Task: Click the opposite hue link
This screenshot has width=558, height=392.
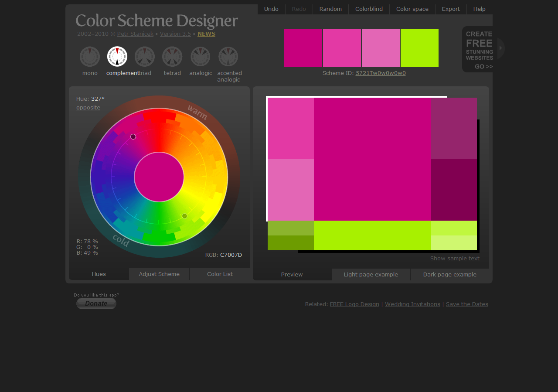Action: click(88, 107)
